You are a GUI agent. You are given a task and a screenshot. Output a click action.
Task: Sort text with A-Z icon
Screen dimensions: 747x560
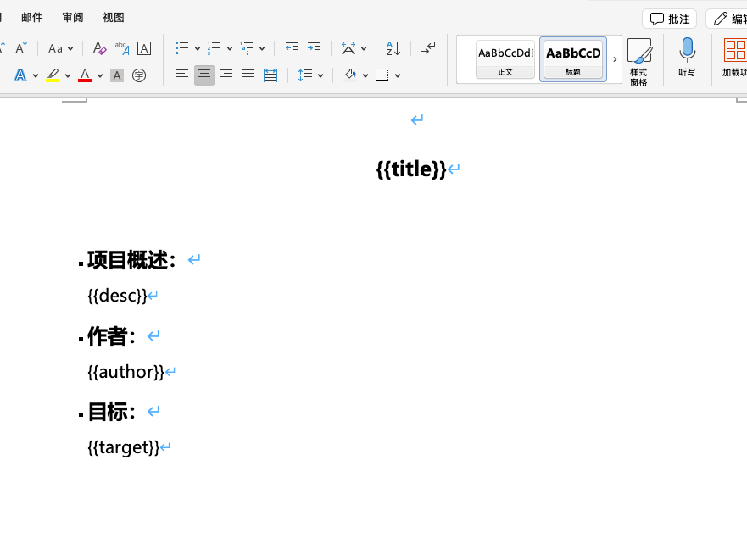point(393,48)
